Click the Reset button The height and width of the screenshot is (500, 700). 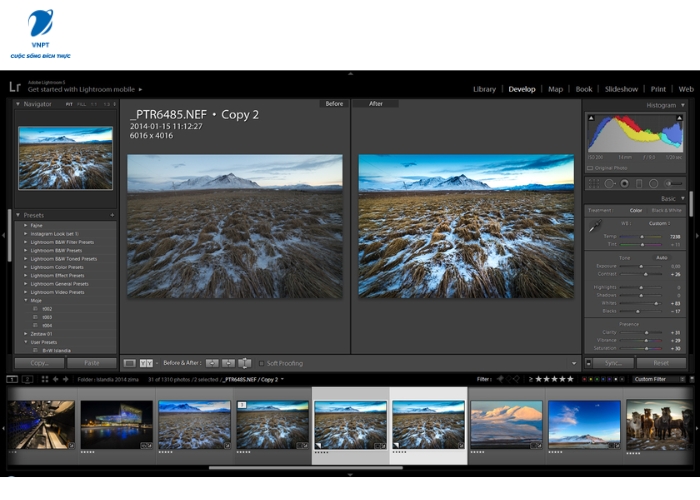[661, 363]
